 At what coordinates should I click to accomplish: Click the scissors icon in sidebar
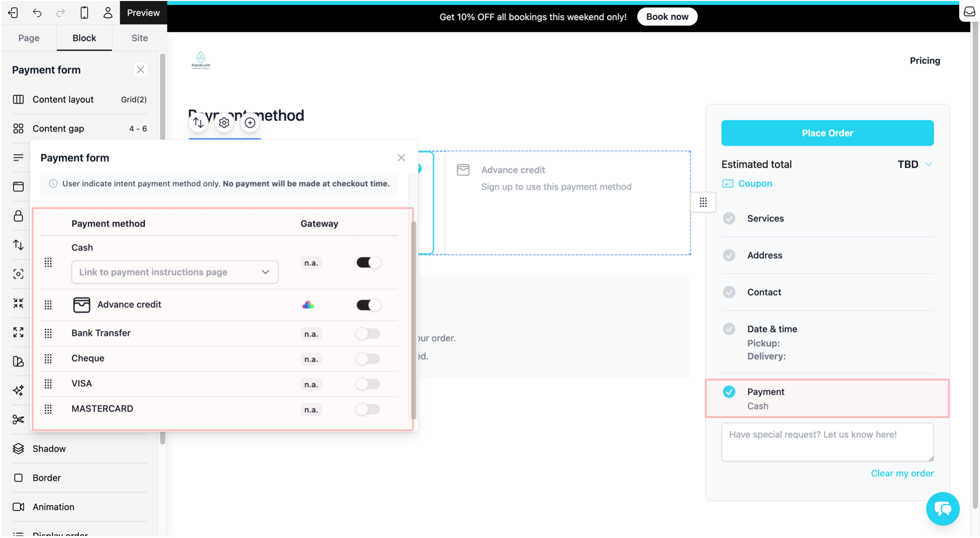pyautogui.click(x=19, y=420)
